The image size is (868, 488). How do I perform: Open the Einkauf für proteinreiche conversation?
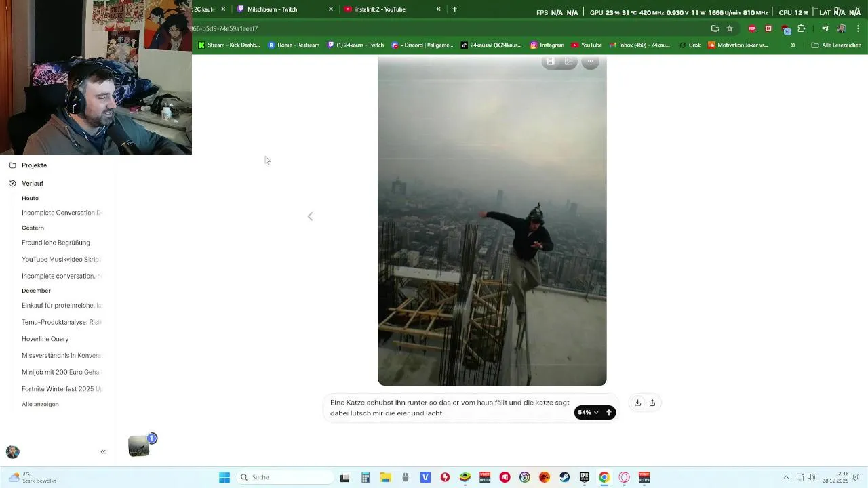pyautogui.click(x=62, y=306)
